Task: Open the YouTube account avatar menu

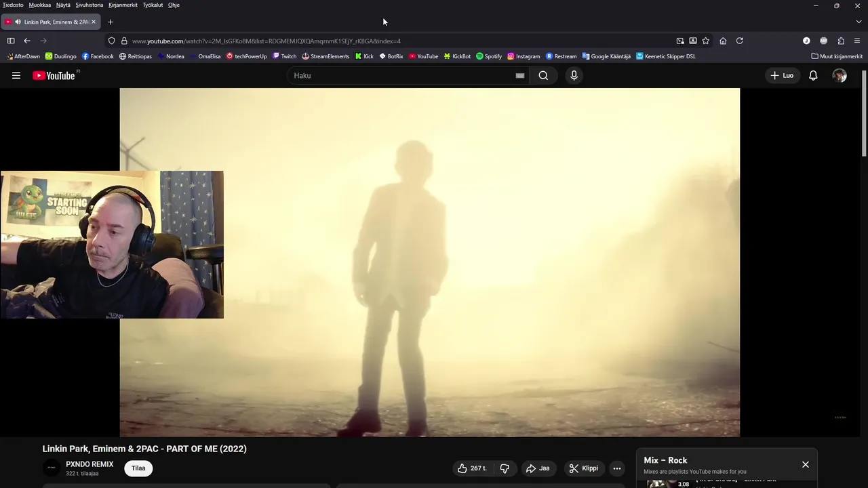Action: 840,75
